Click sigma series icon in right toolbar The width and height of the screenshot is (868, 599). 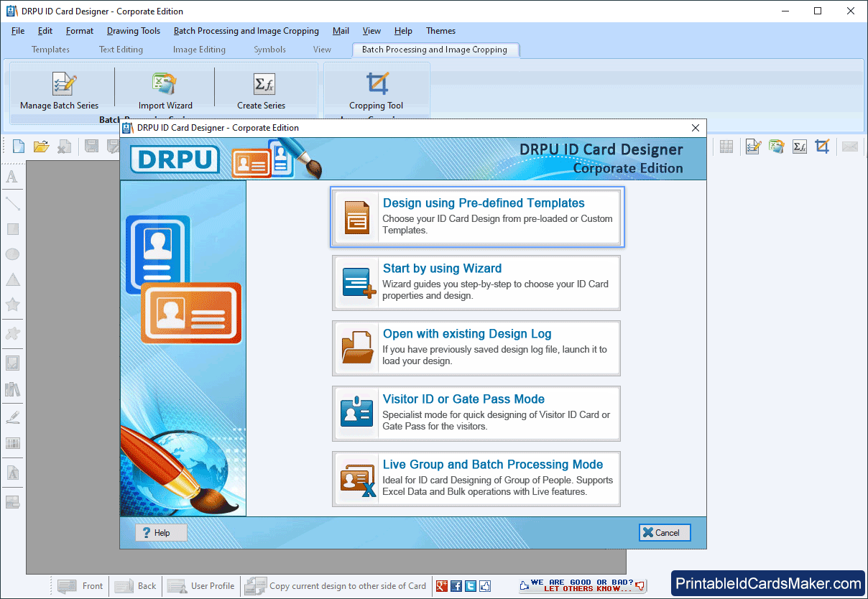coord(800,147)
